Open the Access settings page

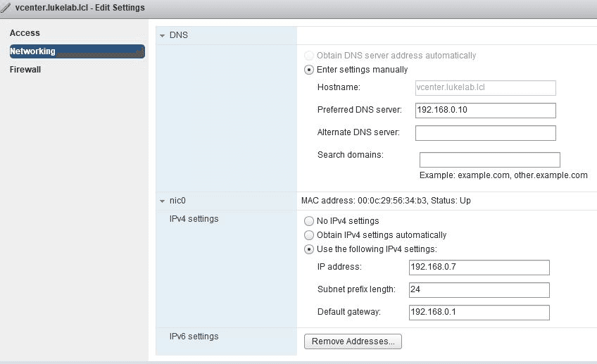(x=25, y=33)
